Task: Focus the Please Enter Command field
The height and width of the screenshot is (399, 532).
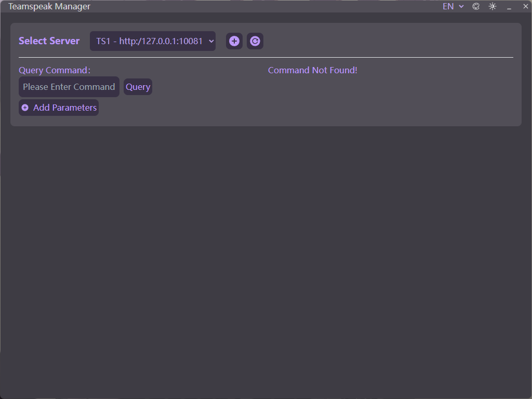Action: 69,87
